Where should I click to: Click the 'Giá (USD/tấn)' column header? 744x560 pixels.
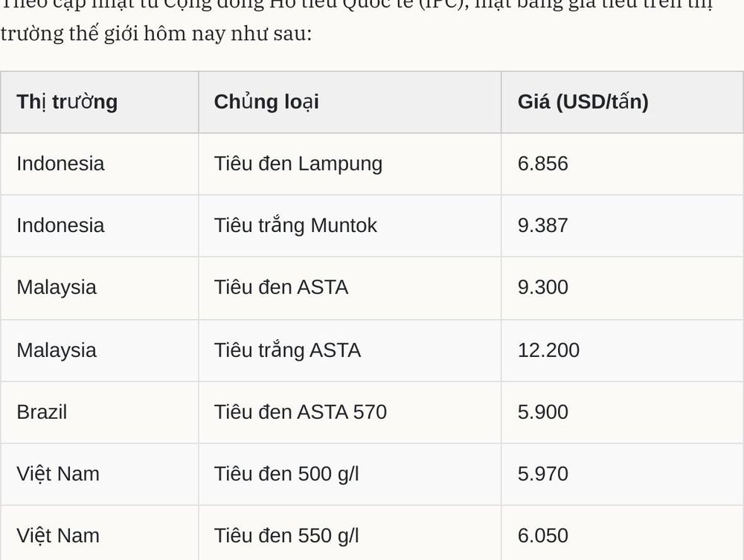(622, 102)
